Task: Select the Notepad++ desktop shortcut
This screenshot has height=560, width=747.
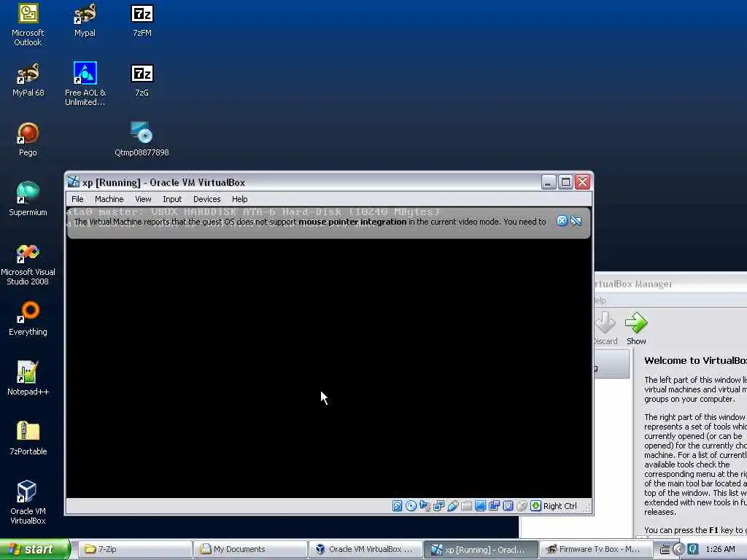Action: point(28,378)
